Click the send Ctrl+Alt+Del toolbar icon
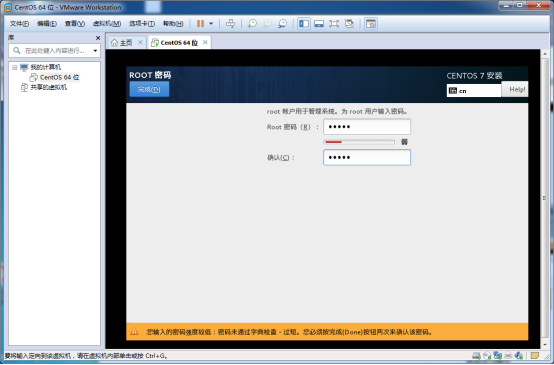This screenshot has width=554, height=365. (230, 24)
